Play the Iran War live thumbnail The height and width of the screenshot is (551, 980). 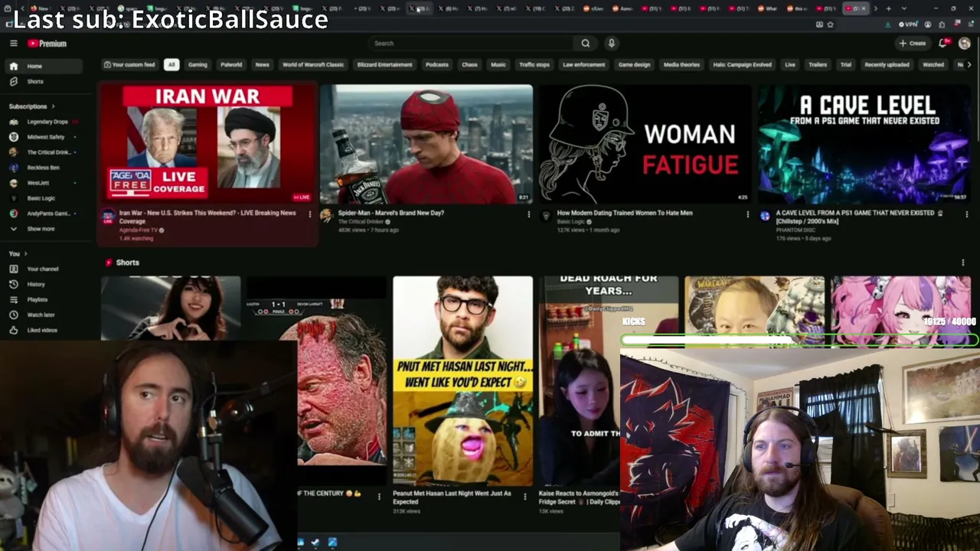[x=207, y=144]
